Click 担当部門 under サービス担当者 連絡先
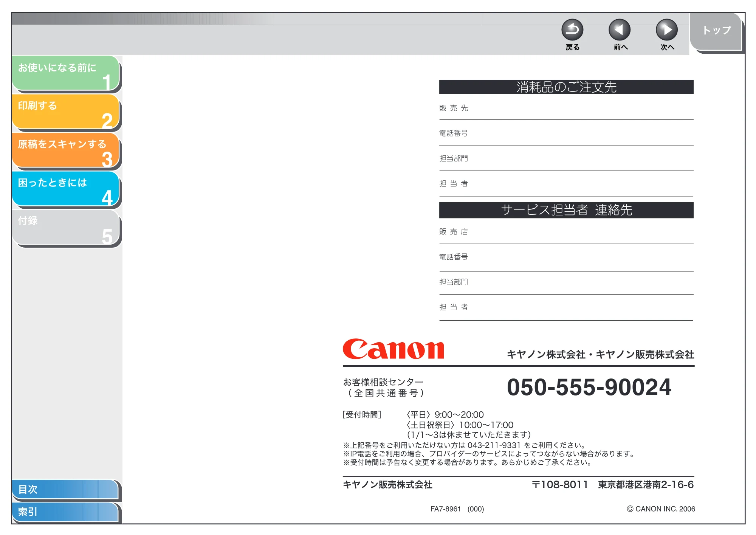 tap(454, 282)
